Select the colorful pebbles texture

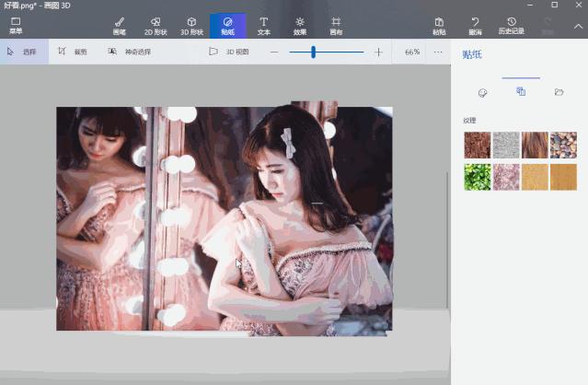tap(563, 145)
